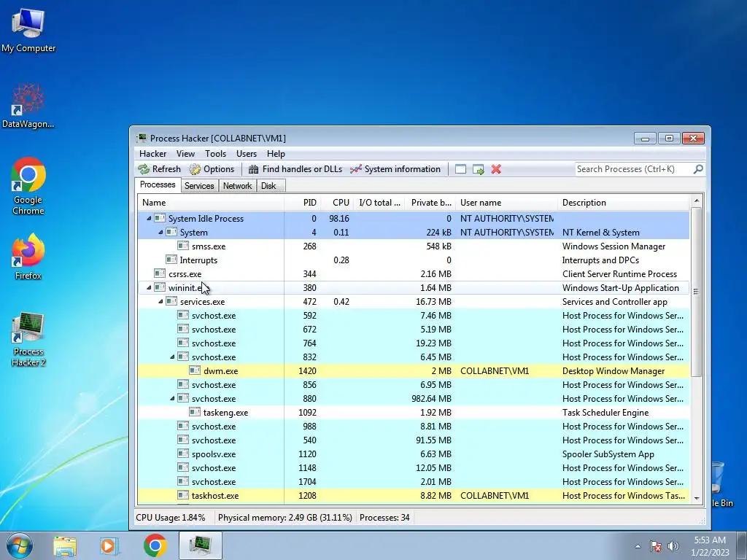Sort by the Description column header
The height and width of the screenshot is (560, 747).
pyautogui.click(x=624, y=203)
